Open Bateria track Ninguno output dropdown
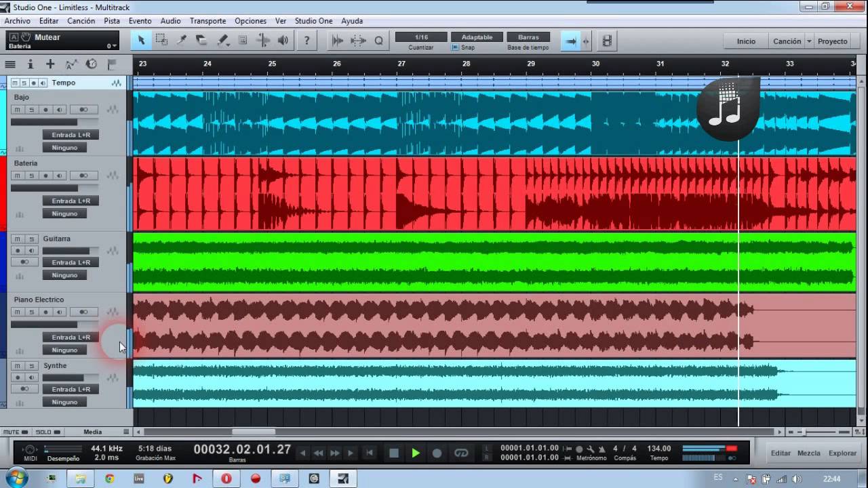Screen dimensions: 868x488 tap(64, 213)
